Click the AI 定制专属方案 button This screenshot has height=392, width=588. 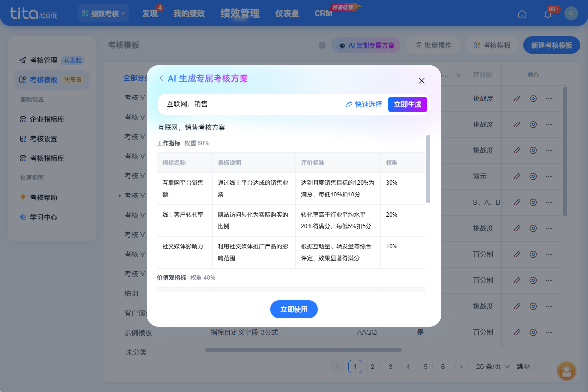click(366, 45)
